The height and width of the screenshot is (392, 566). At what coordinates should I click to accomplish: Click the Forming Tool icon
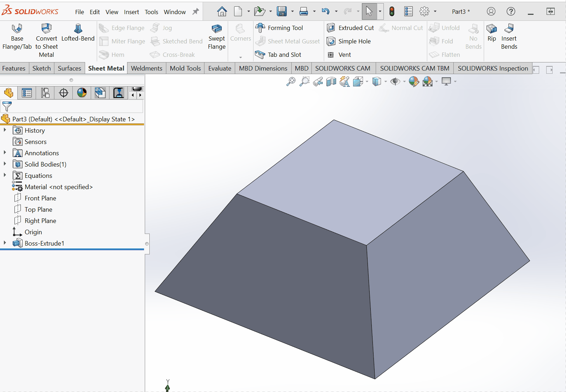(x=260, y=28)
